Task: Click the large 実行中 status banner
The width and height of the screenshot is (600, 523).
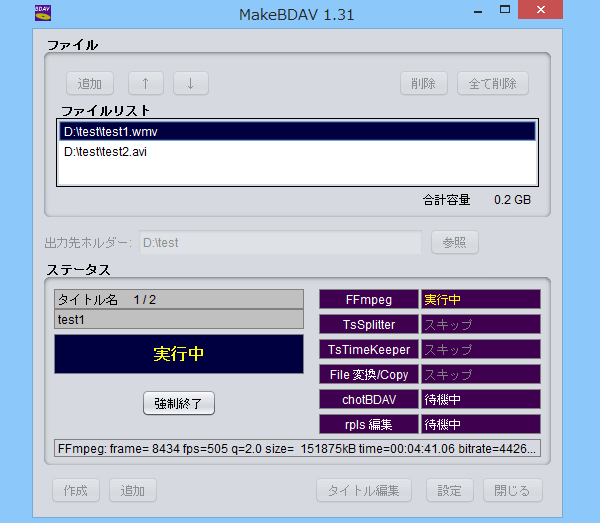Action: point(179,354)
